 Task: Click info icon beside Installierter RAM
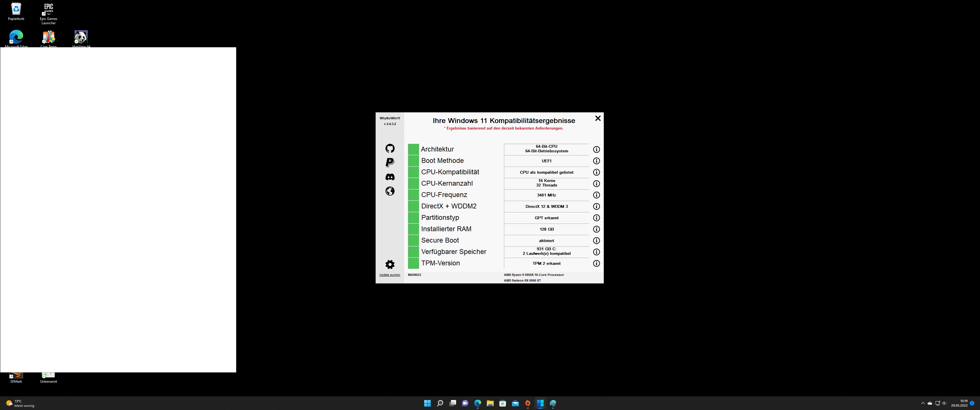597,229
